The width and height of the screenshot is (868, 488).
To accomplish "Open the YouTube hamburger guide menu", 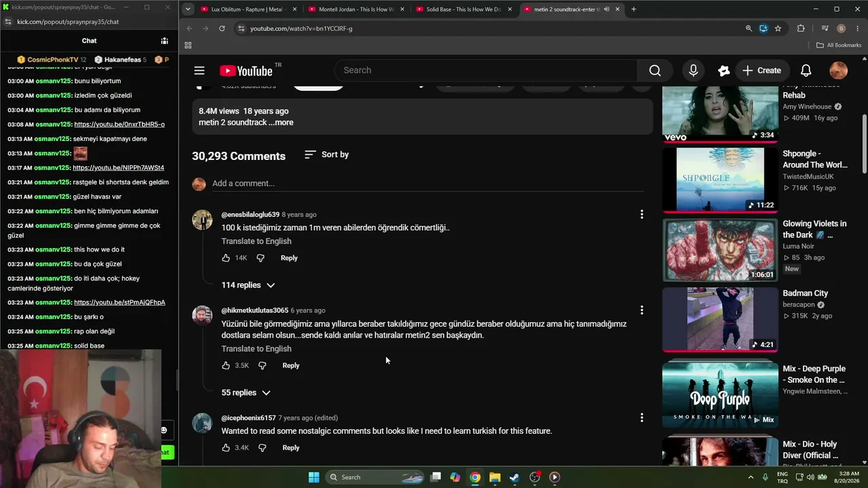I will click(x=199, y=70).
